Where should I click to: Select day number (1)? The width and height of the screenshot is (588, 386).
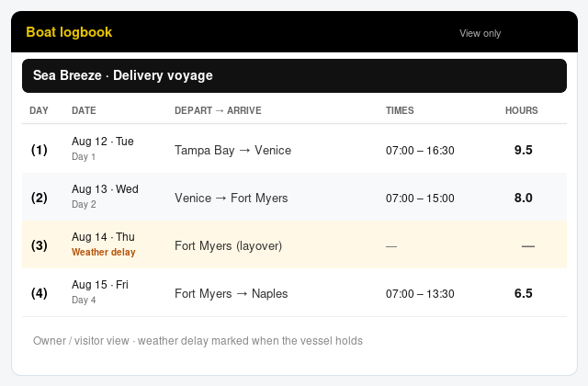[x=39, y=150]
